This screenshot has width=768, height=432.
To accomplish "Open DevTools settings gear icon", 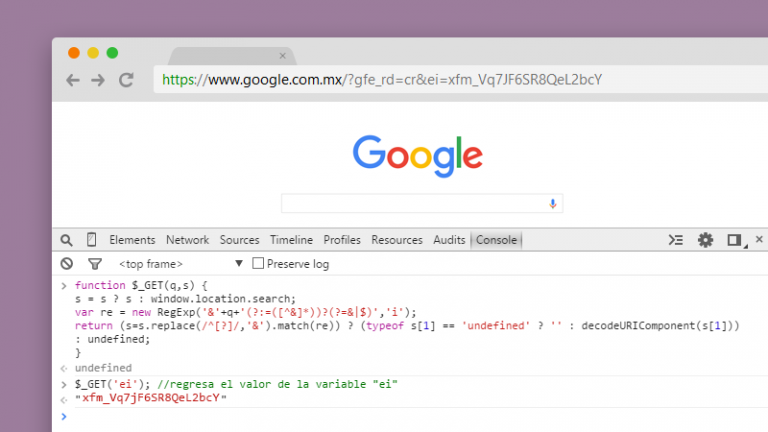I will tap(706, 240).
